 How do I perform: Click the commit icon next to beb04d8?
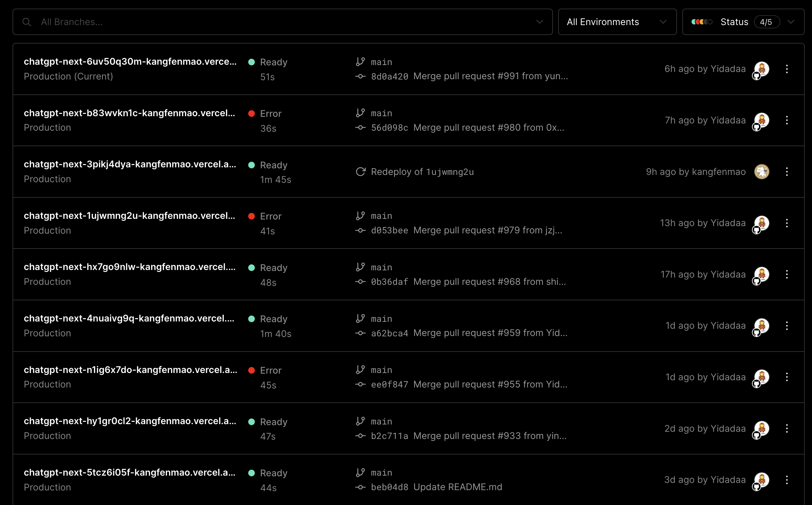coord(361,487)
